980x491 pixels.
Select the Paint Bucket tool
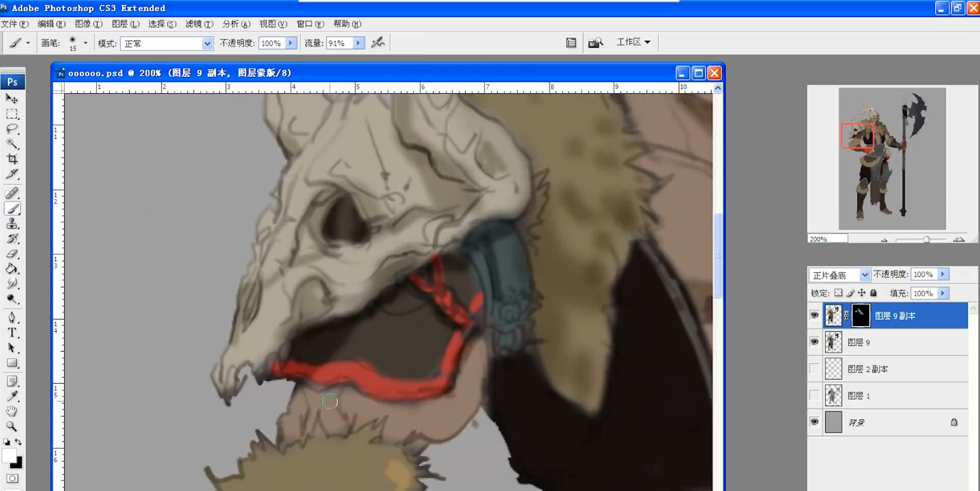[12, 269]
